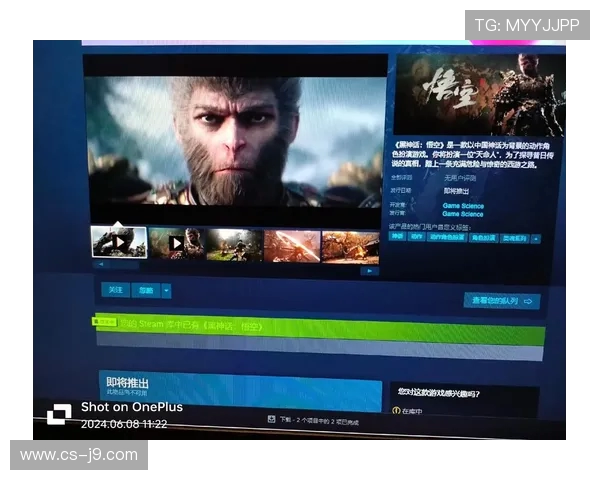The height and width of the screenshot is (480, 600).
Task: Click the left arrow of thumbnail strip
Action: click(101, 264)
